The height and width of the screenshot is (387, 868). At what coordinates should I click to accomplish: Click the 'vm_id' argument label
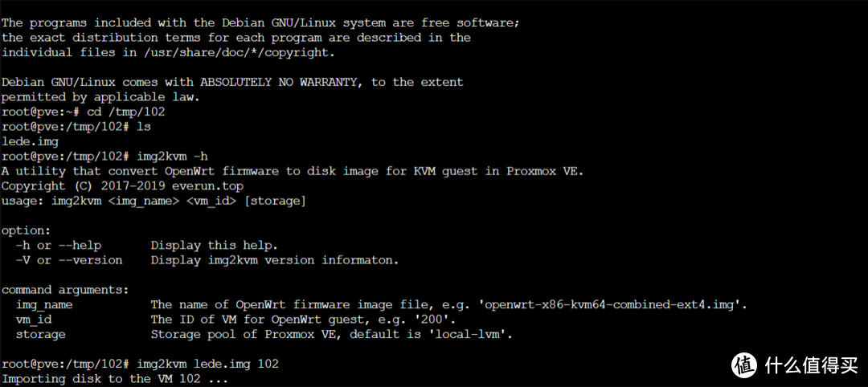(x=34, y=319)
